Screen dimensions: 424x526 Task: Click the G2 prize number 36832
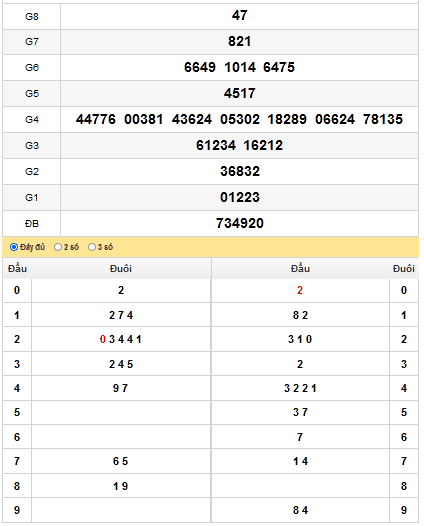240,171
